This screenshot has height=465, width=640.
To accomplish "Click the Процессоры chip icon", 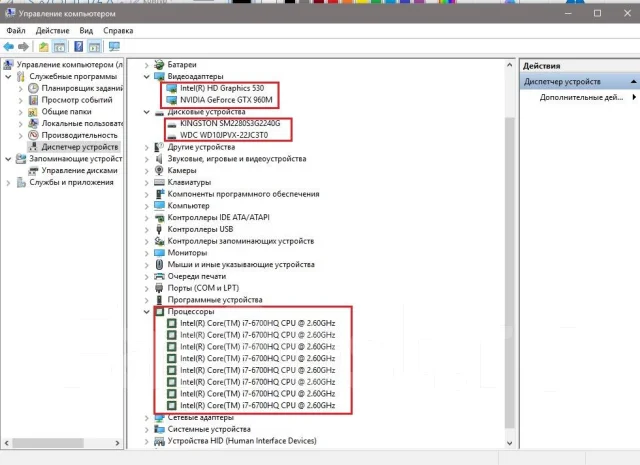I will 159,311.
